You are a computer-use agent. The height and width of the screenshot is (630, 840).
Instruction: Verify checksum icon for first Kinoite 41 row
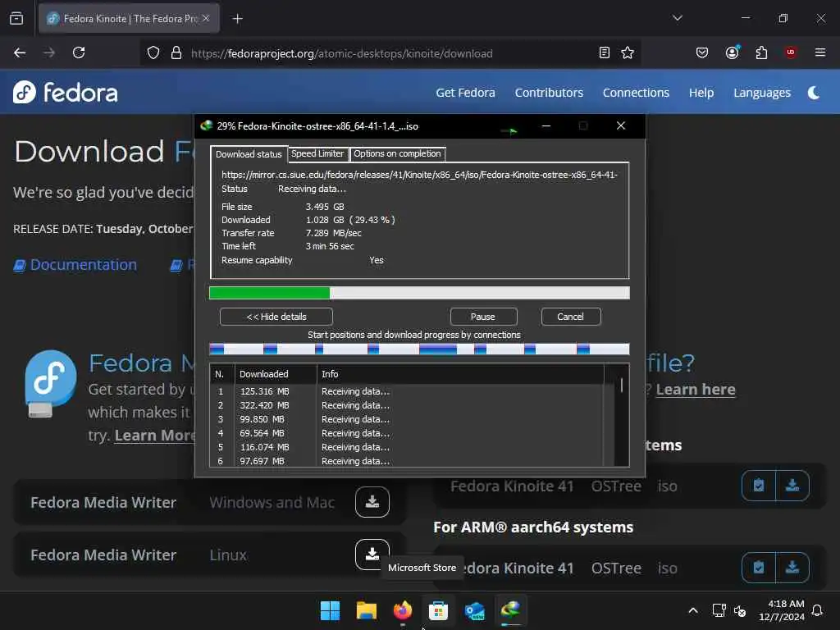759,486
